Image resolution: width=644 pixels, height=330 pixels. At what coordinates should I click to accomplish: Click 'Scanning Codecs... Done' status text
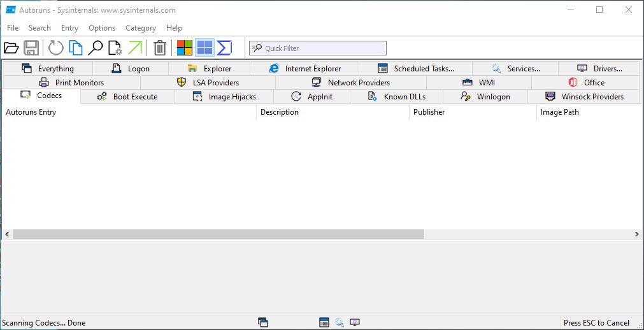(44, 323)
